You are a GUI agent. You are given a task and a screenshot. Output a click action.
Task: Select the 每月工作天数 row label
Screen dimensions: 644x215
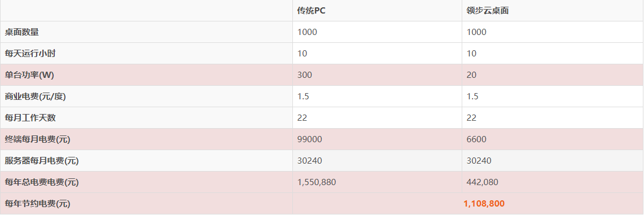pos(30,118)
